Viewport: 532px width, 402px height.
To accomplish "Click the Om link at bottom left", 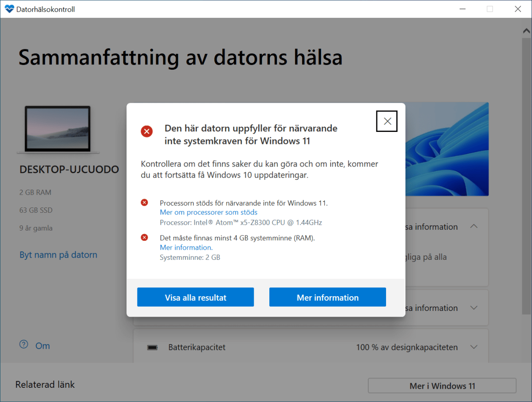I will (x=43, y=346).
